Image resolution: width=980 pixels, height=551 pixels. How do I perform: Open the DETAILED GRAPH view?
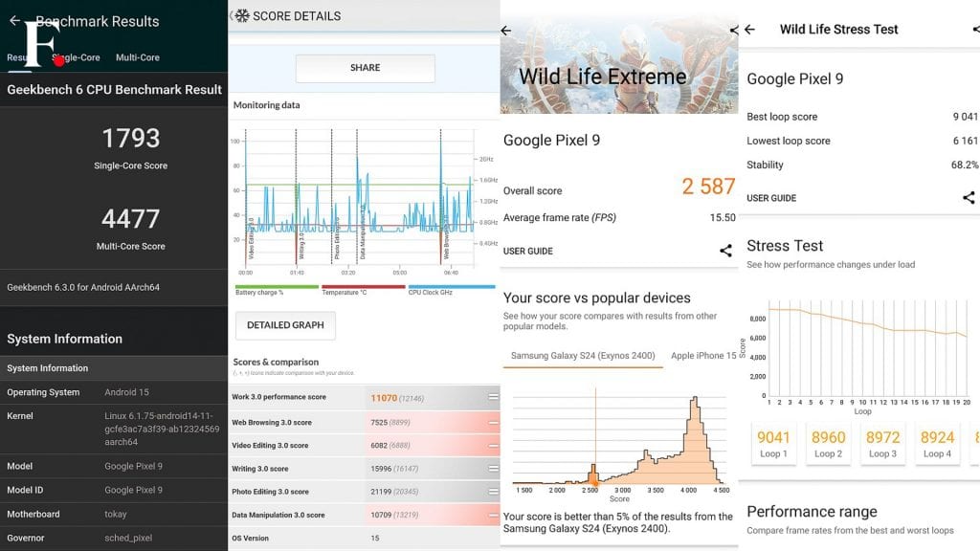285,325
